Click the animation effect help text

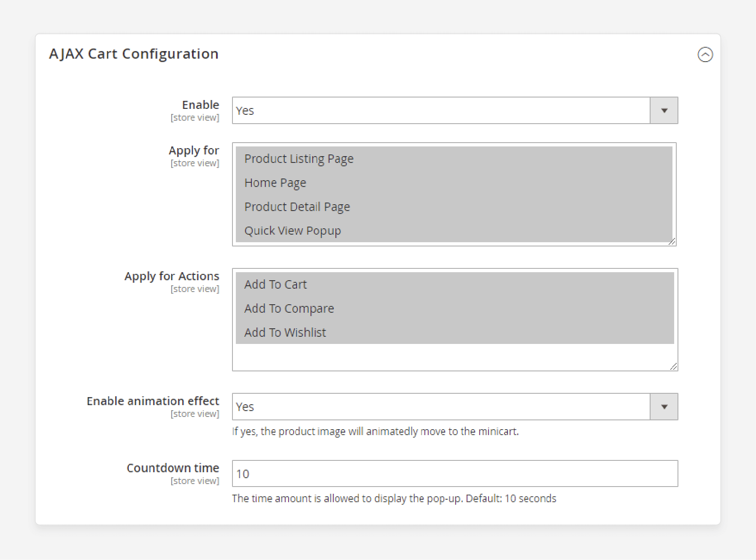375,431
